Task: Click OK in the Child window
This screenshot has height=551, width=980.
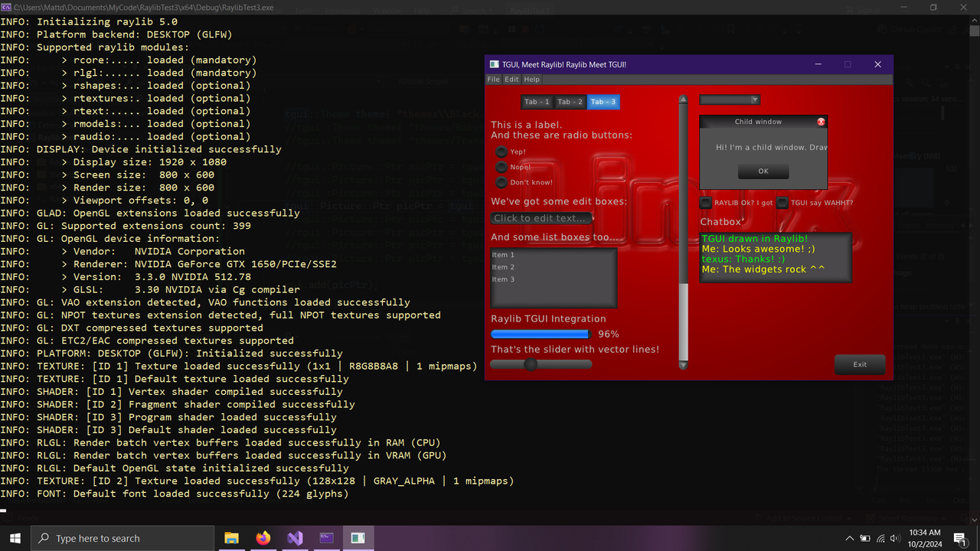Action: pos(763,171)
